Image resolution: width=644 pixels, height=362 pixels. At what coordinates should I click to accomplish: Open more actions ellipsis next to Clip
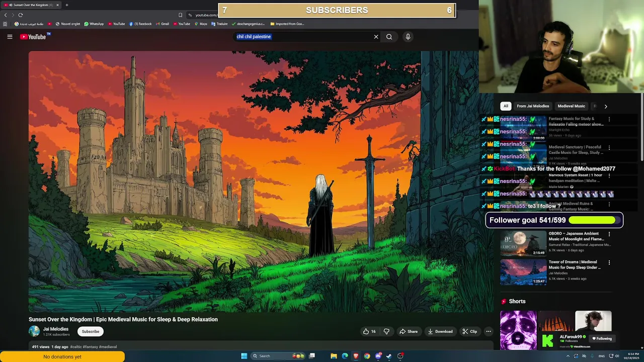click(488, 331)
